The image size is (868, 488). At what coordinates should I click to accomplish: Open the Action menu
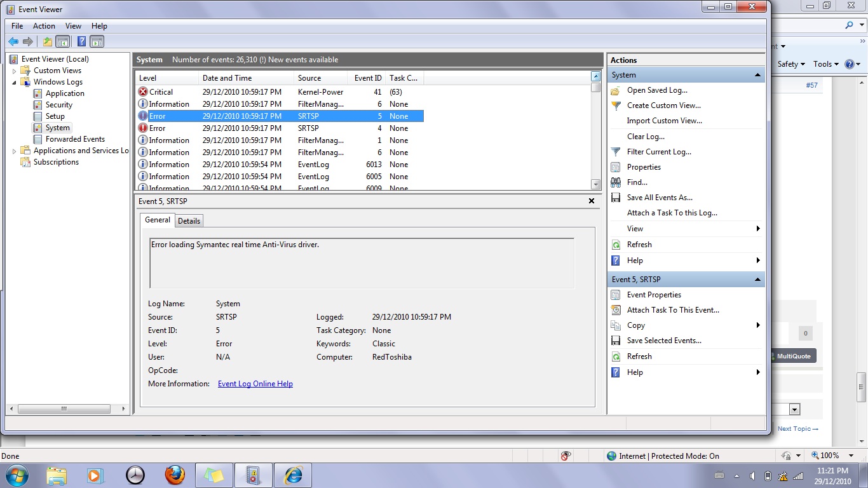pos(44,26)
